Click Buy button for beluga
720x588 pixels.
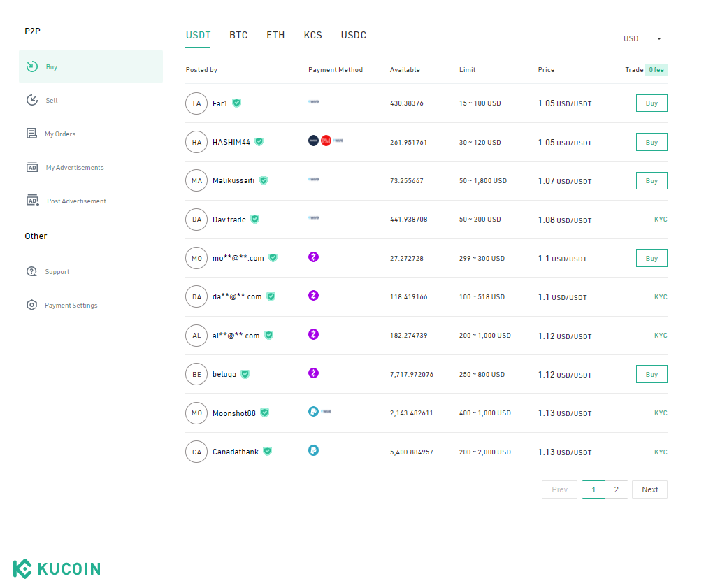point(651,374)
